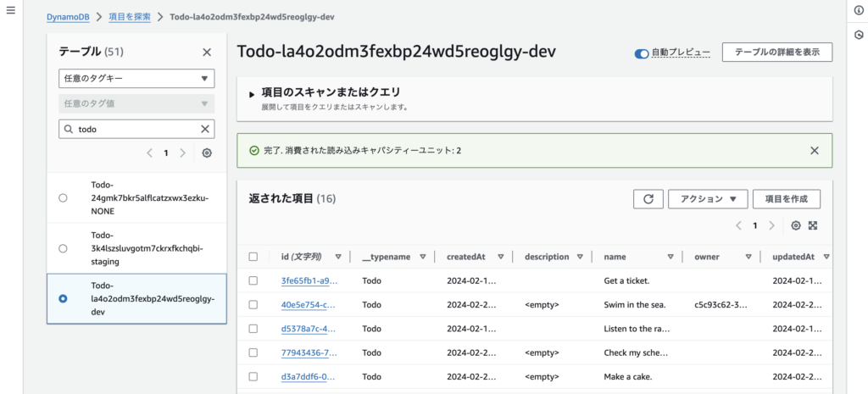This screenshot has width=868, height=394.
Task: Open the info panel icon
Action: click(x=859, y=10)
